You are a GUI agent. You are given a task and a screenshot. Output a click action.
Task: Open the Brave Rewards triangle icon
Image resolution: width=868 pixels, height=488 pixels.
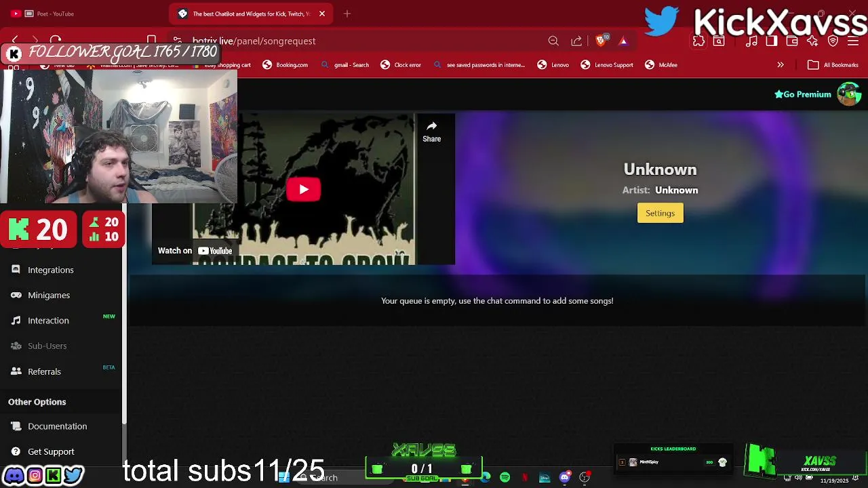click(623, 41)
